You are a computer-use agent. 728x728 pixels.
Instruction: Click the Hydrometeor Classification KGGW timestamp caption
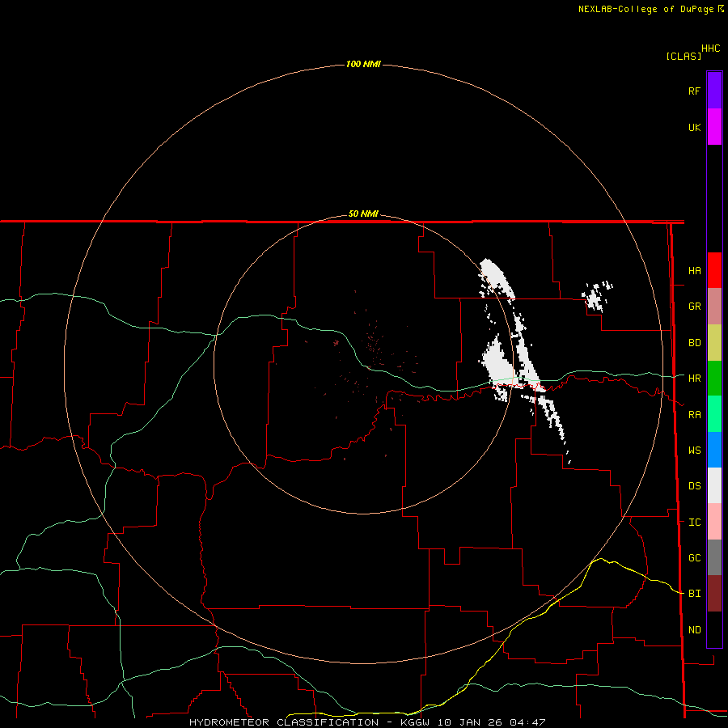click(x=367, y=722)
